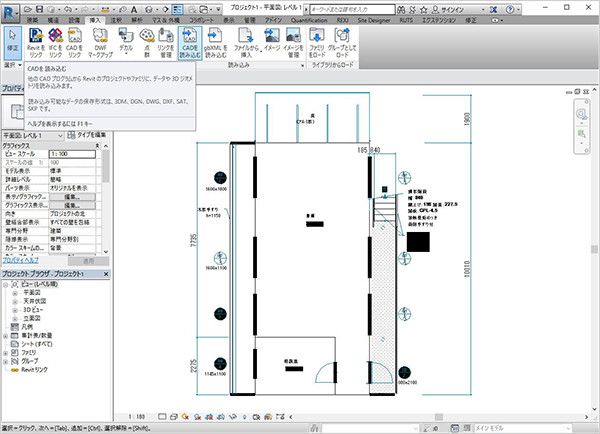This screenshot has width=600, height=434.
Task: Open Manage Images (イメージを管理)
Action: pos(293,43)
